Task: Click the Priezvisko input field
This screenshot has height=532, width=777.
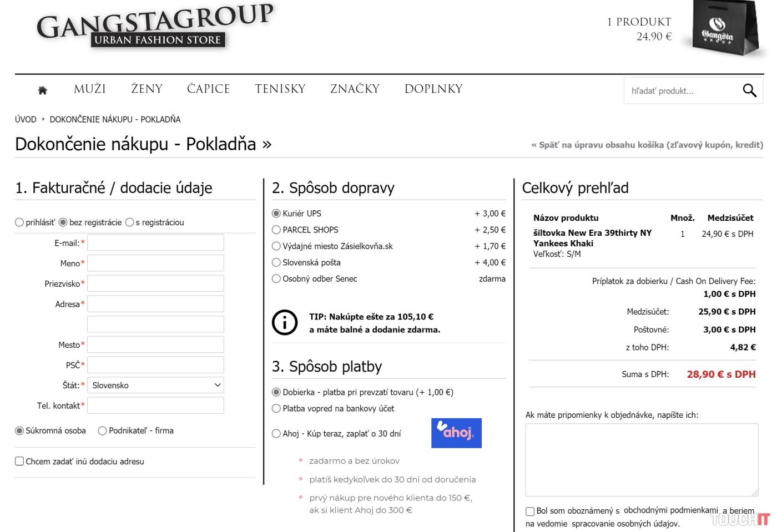Action: [x=155, y=283]
